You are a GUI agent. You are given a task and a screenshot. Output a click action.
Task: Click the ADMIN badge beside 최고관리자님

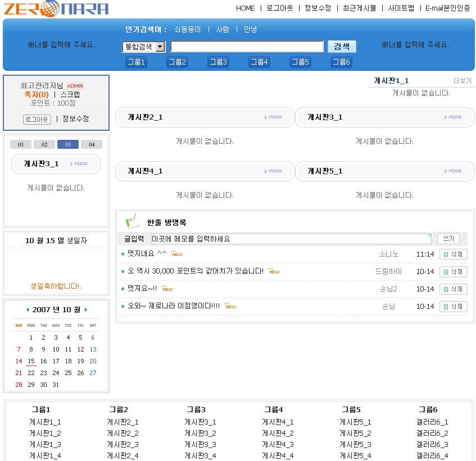pos(75,86)
